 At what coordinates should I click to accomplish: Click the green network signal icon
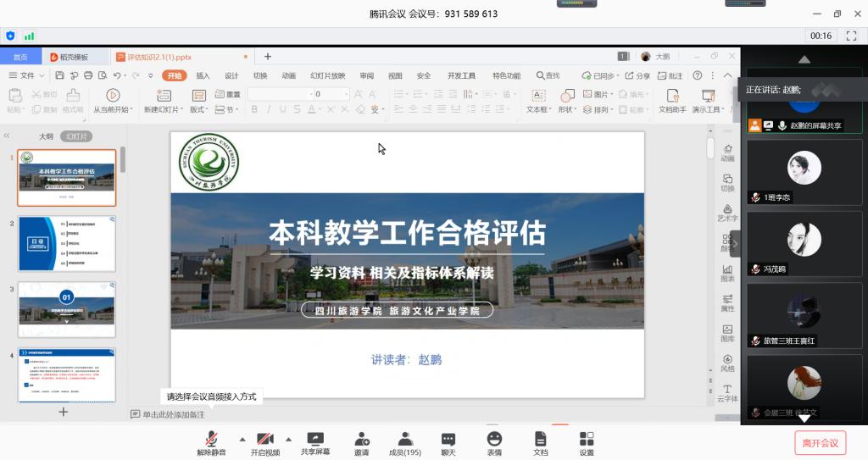29,36
